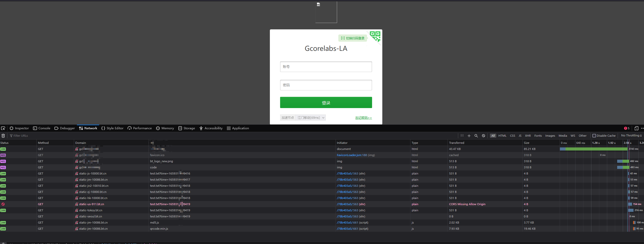Open the No Throttling dropdown

click(631, 136)
